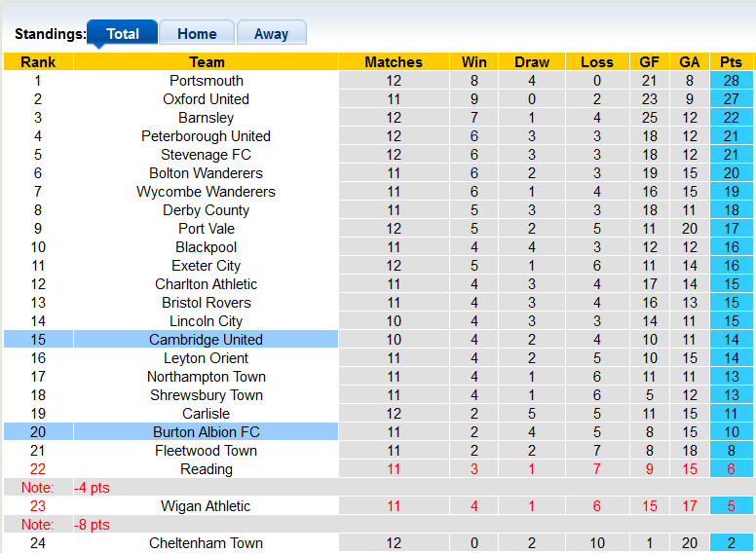Click the Matches column header
This screenshot has height=553, width=756.
(394, 62)
